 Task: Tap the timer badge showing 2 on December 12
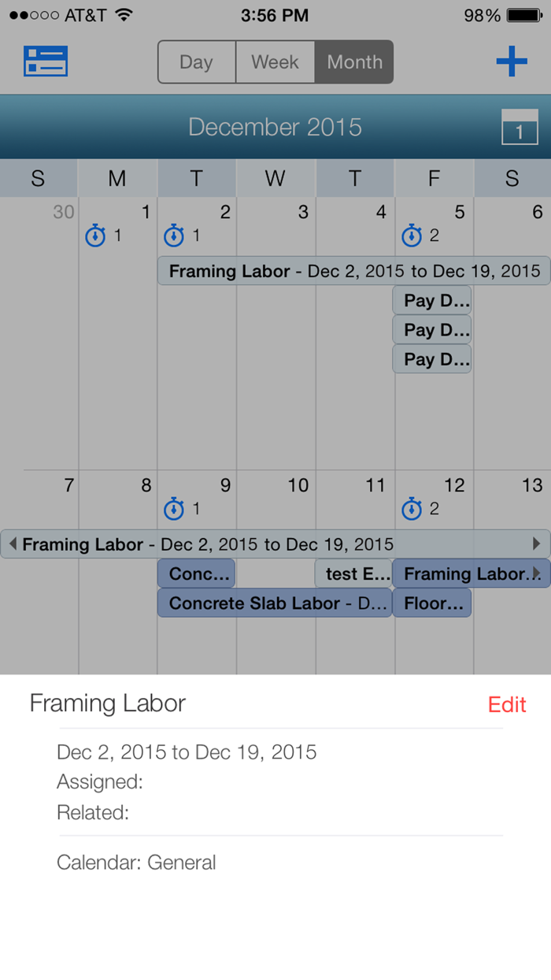coord(412,509)
